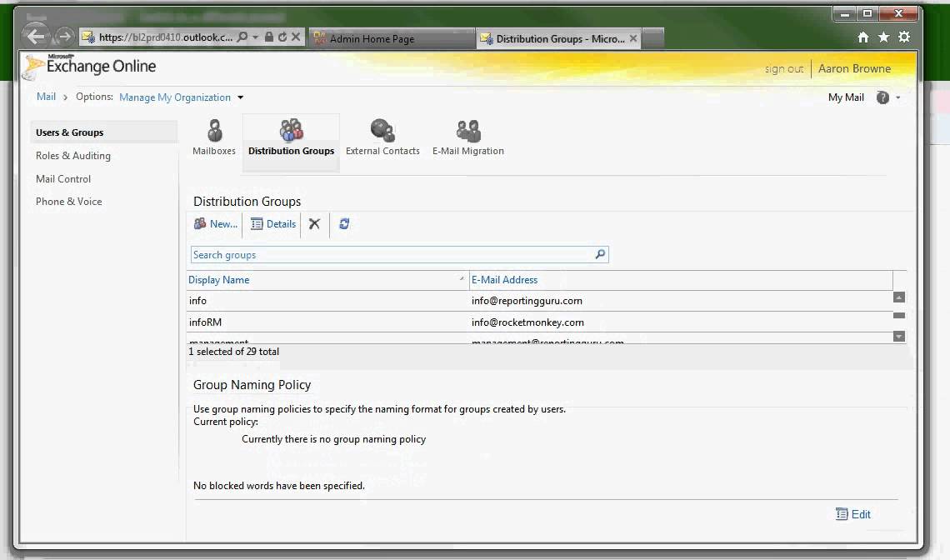The image size is (950, 560).
Task: Expand the help dropdown arrow
Action: (x=897, y=97)
